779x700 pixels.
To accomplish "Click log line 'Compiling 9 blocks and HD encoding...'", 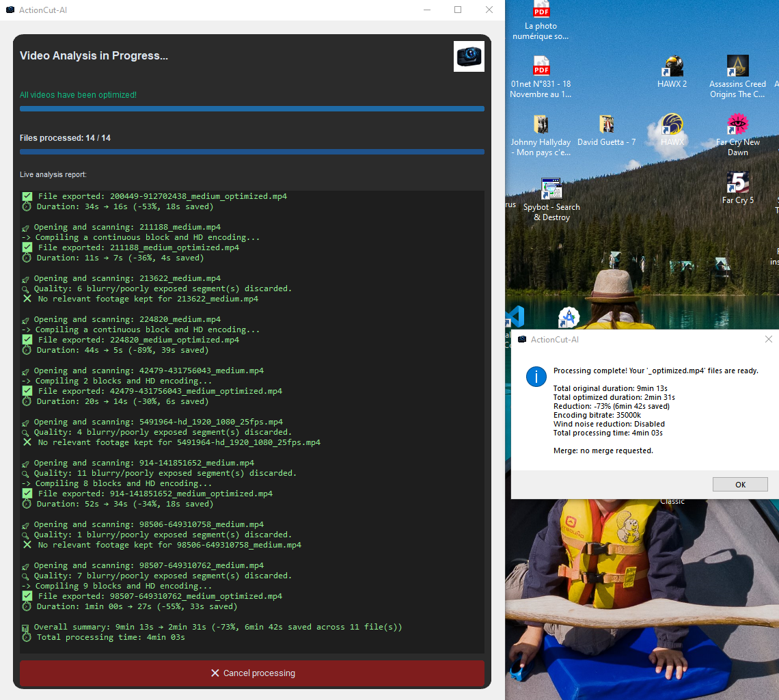I will [x=117, y=586].
